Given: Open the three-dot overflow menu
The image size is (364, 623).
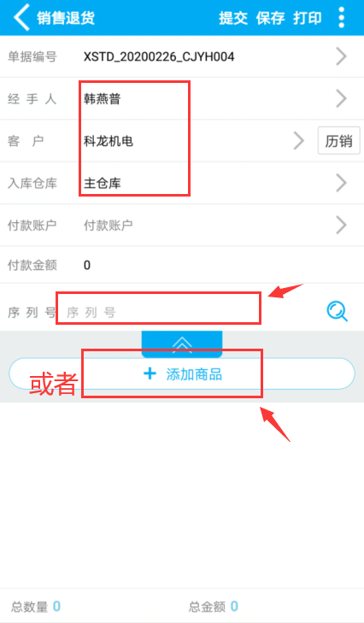Looking at the screenshot, I should (341, 17).
